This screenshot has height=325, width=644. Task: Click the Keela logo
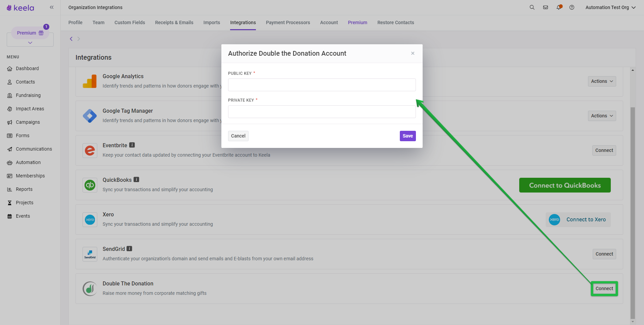click(20, 8)
